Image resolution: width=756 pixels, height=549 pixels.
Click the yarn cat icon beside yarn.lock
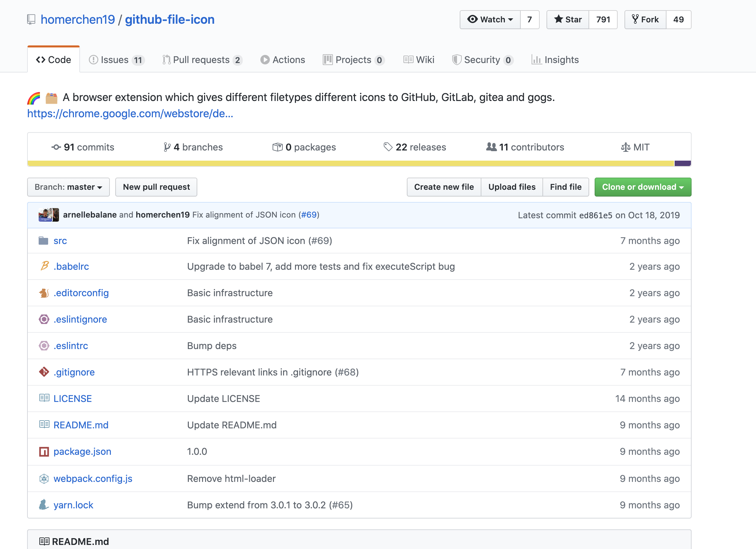coord(44,505)
